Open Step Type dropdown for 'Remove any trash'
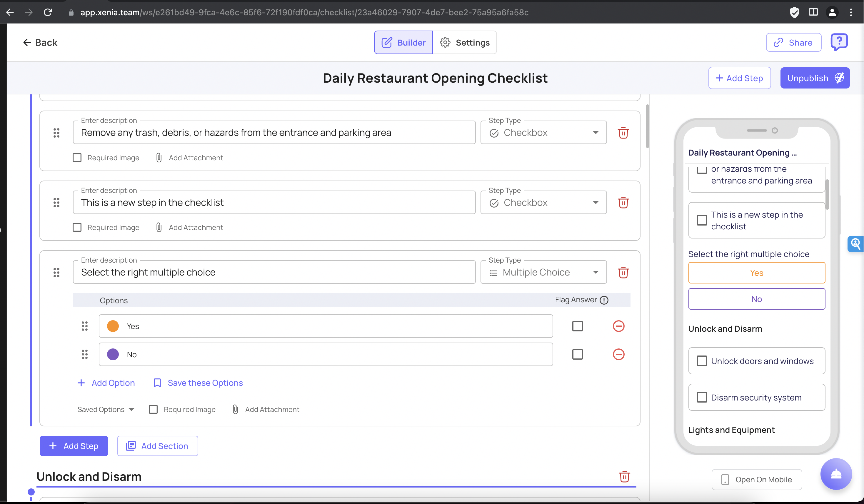This screenshot has height=504, width=864. 543,133
